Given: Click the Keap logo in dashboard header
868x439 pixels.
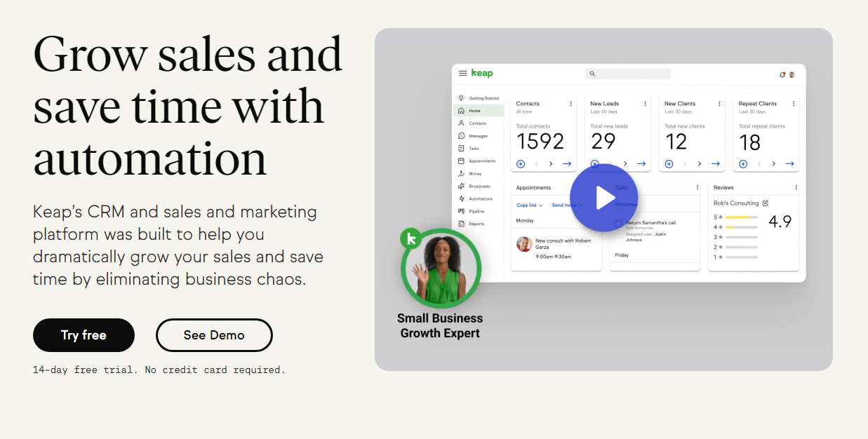Looking at the screenshot, I should 482,73.
